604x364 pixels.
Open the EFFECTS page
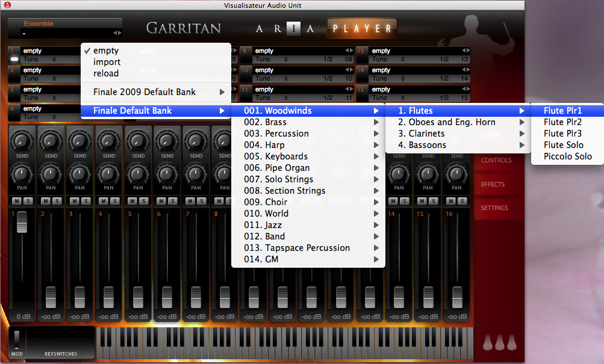[x=493, y=184]
